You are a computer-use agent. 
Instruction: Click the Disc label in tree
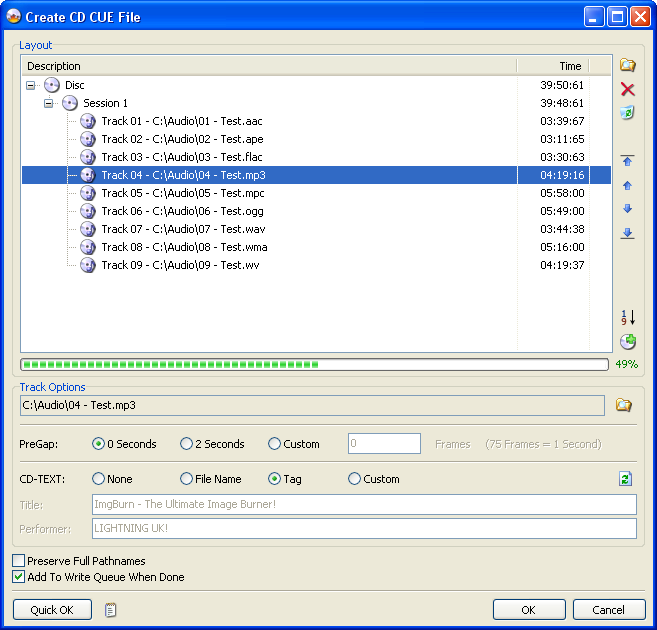(75, 85)
